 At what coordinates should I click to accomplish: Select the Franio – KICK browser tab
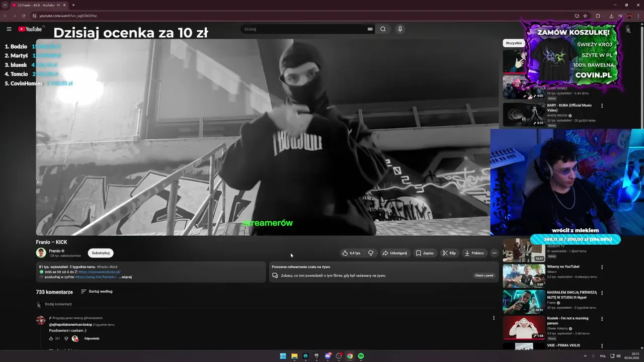point(39,5)
